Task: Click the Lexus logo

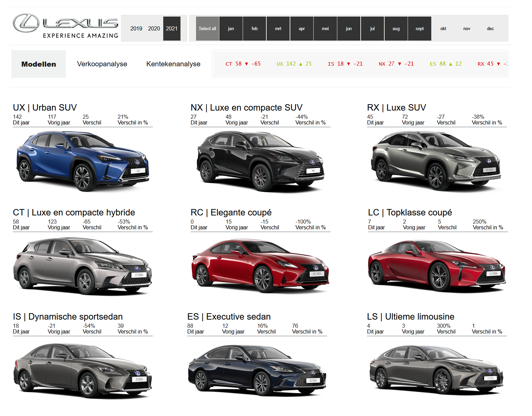Action: 66,26
